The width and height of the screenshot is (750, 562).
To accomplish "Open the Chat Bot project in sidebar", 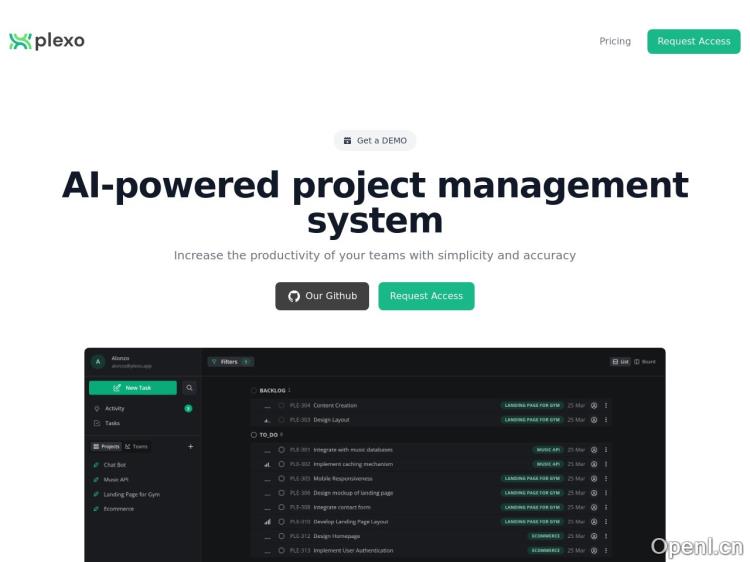I will pos(114,465).
